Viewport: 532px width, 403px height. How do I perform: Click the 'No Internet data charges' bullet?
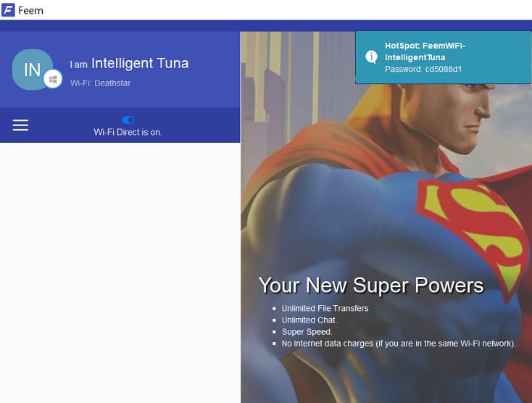point(399,344)
